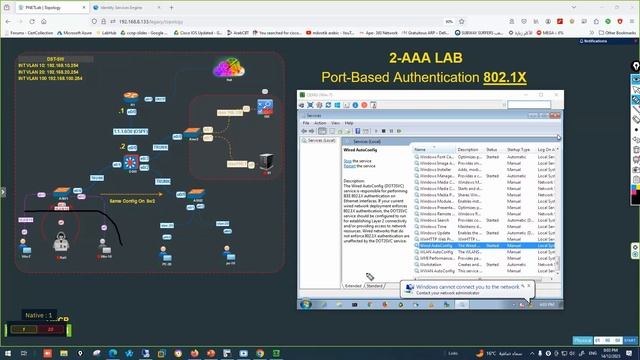Close the network notification balloon
Screen dimensions: 640x360
pos(529,286)
